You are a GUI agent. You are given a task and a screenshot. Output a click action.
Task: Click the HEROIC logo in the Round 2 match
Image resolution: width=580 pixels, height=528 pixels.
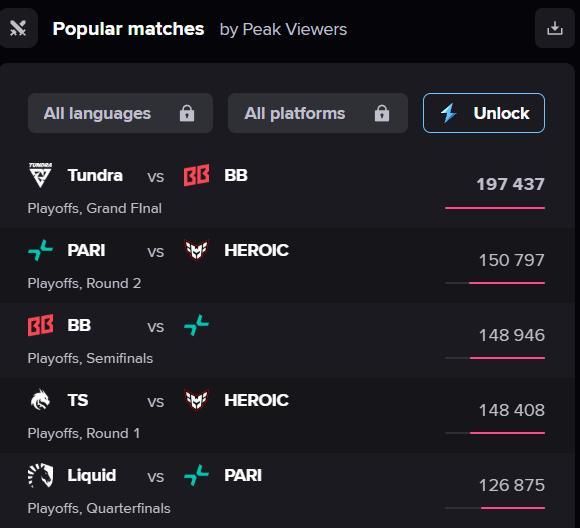point(196,250)
